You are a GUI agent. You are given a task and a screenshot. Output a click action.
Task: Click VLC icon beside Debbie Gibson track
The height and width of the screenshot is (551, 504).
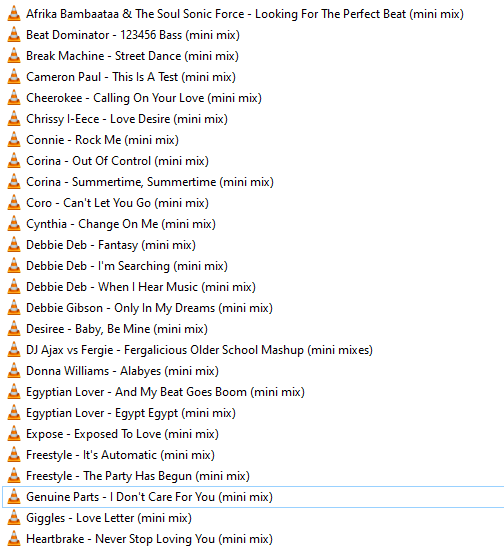(x=14, y=308)
